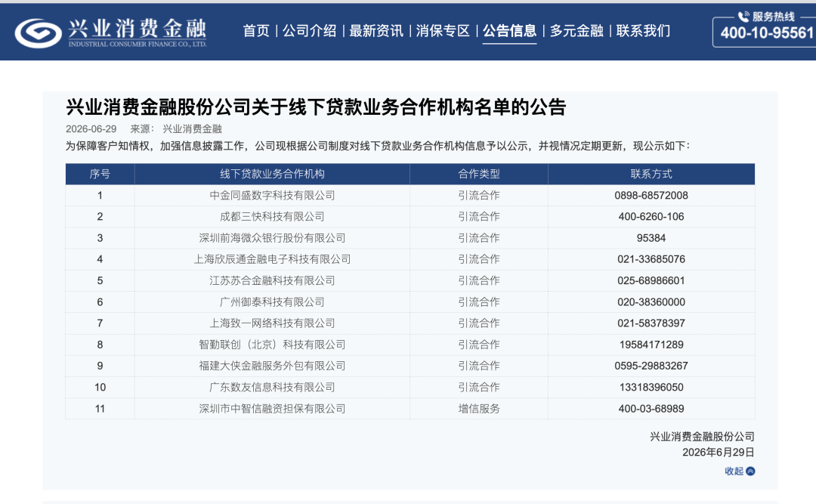
Task: Click the 兴业消费金融 company name text logo
Action: point(138,28)
